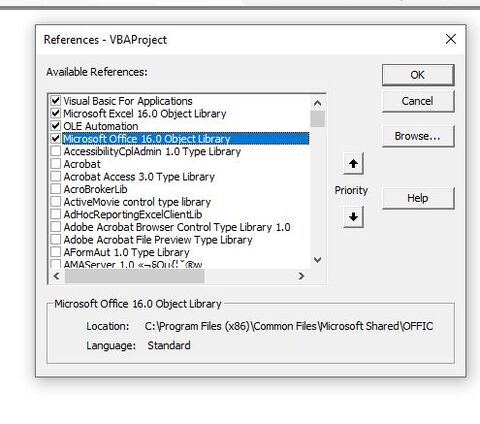Click the Cancel button
480x424 pixels.
pyautogui.click(x=418, y=101)
